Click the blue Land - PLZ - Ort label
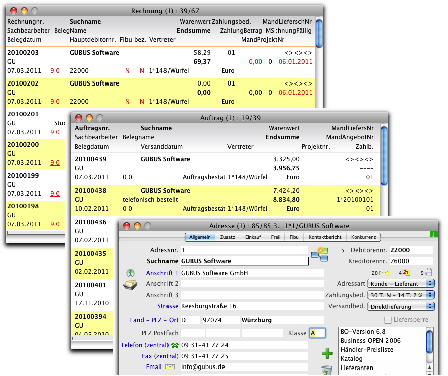The width and height of the screenshot is (448, 376). point(154,320)
